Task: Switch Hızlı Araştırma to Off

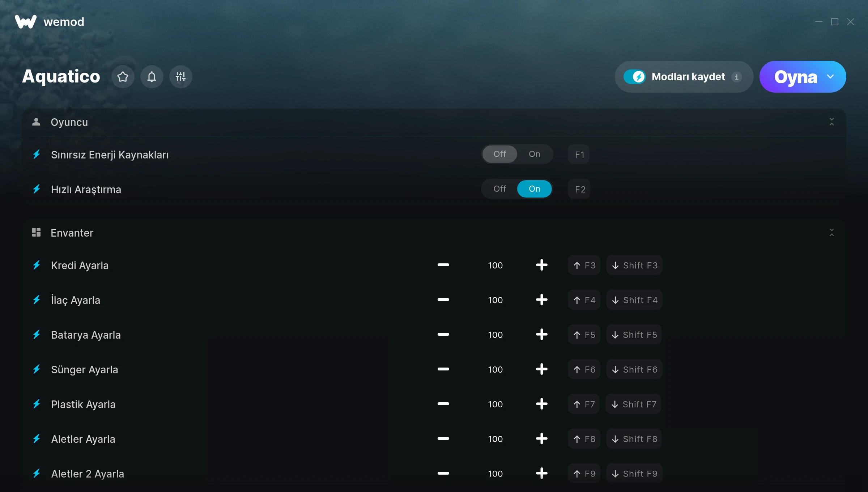Action: [x=500, y=189]
